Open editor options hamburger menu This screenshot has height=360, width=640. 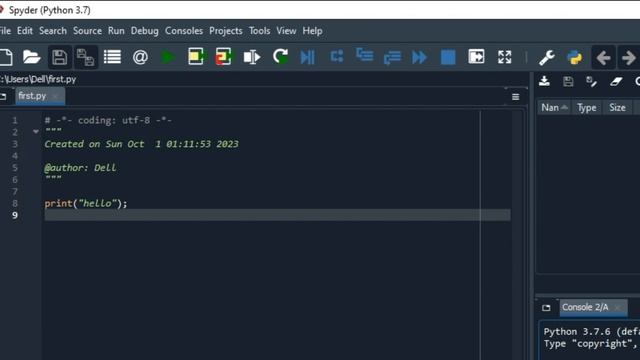pyautogui.click(x=516, y=97)
